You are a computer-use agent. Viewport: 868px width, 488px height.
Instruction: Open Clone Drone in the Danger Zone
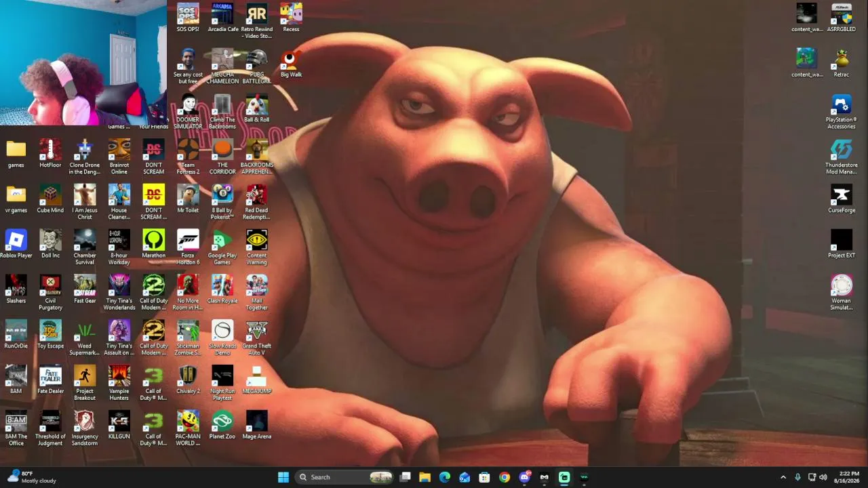pyautogui.click(x=84, y=157)
